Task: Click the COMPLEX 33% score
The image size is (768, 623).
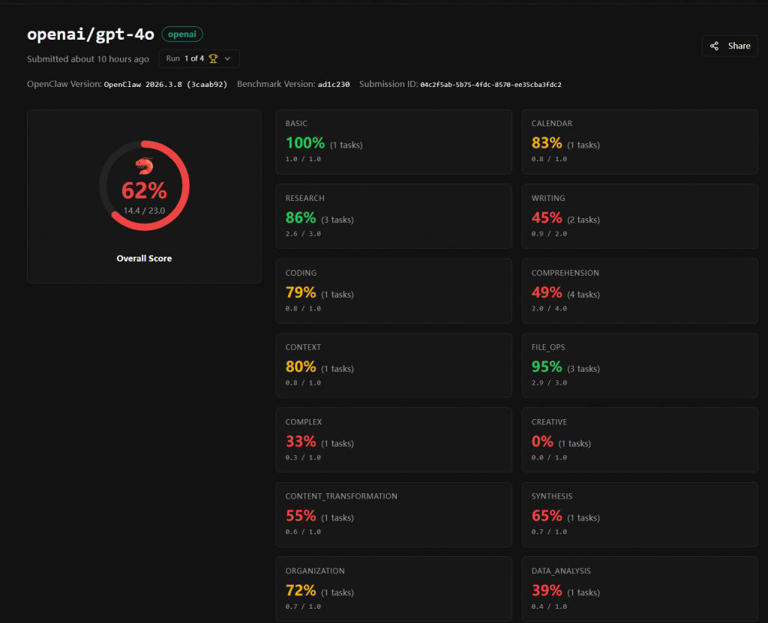Action: point(301,442)
